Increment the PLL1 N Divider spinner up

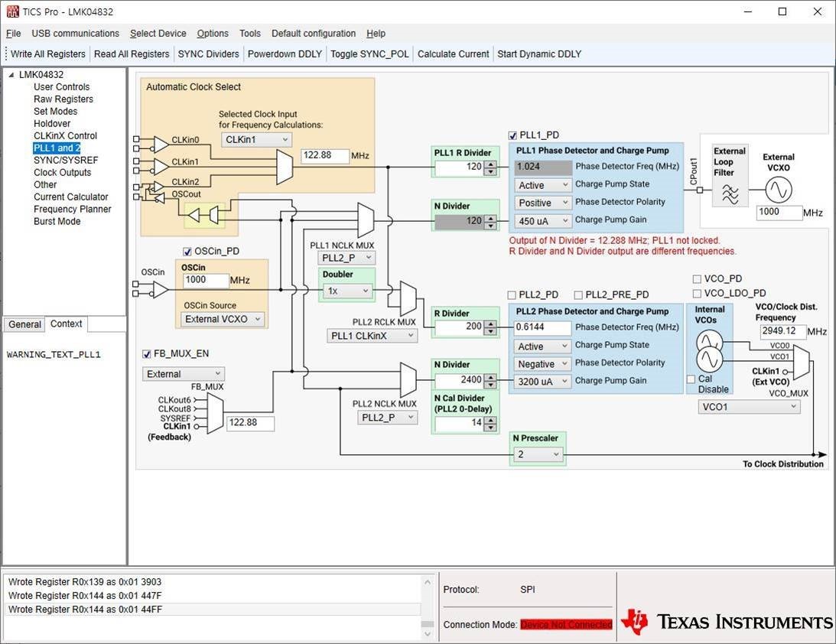coord(490,217)
